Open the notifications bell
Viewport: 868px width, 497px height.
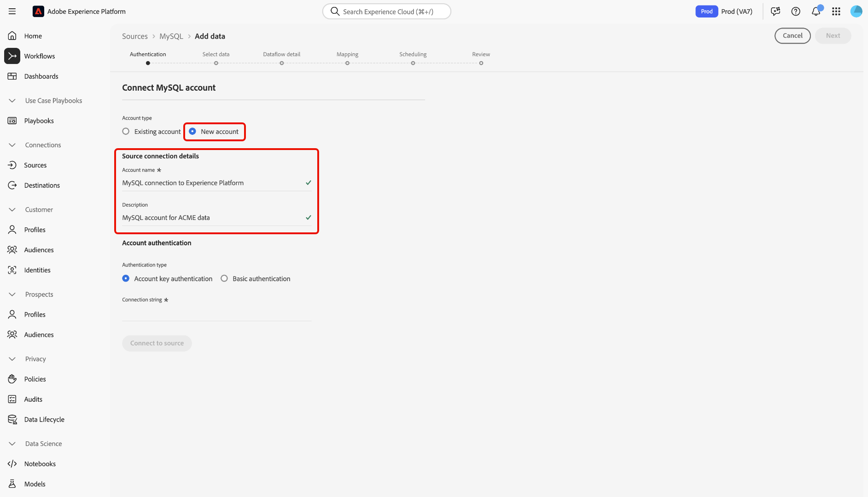point(816,11)
